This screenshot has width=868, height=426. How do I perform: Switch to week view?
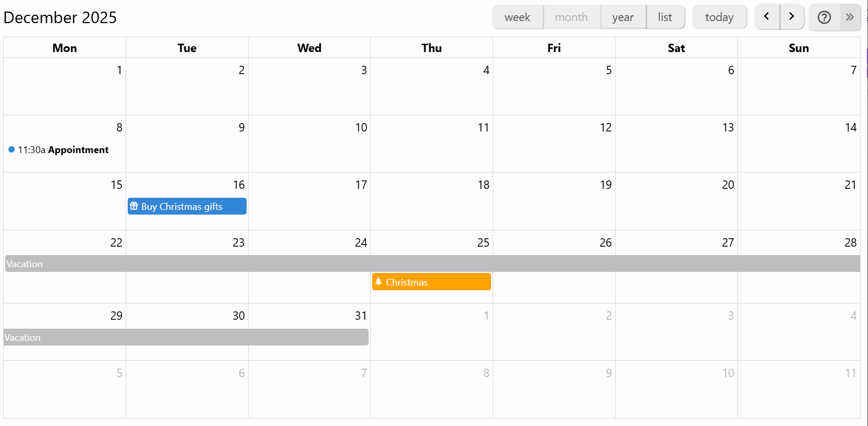(x=517, y=17)
